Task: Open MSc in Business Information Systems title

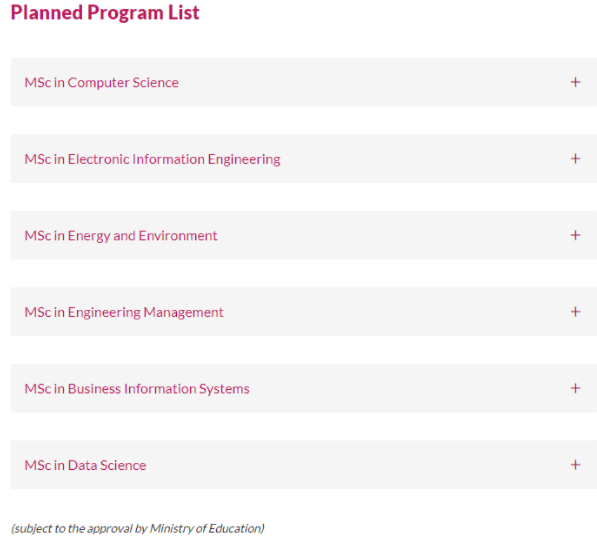Action: (x=137, y=389)
